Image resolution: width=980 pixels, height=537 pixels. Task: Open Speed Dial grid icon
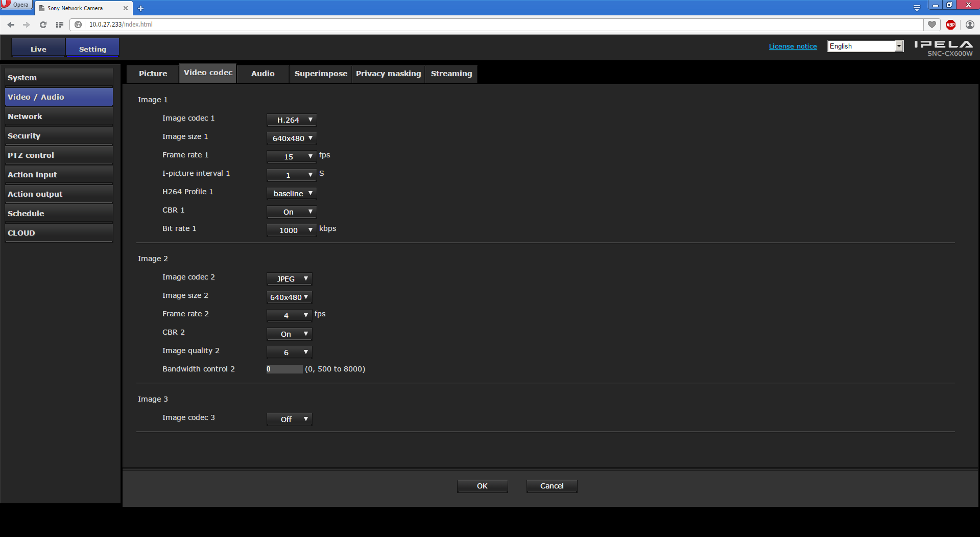(x=60, y=25)
